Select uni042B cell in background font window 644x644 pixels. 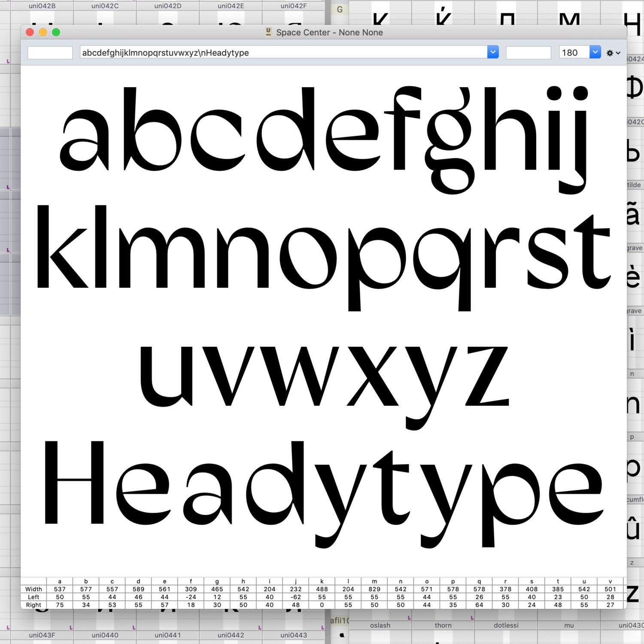pyautogui.click(x=42, y=6)
